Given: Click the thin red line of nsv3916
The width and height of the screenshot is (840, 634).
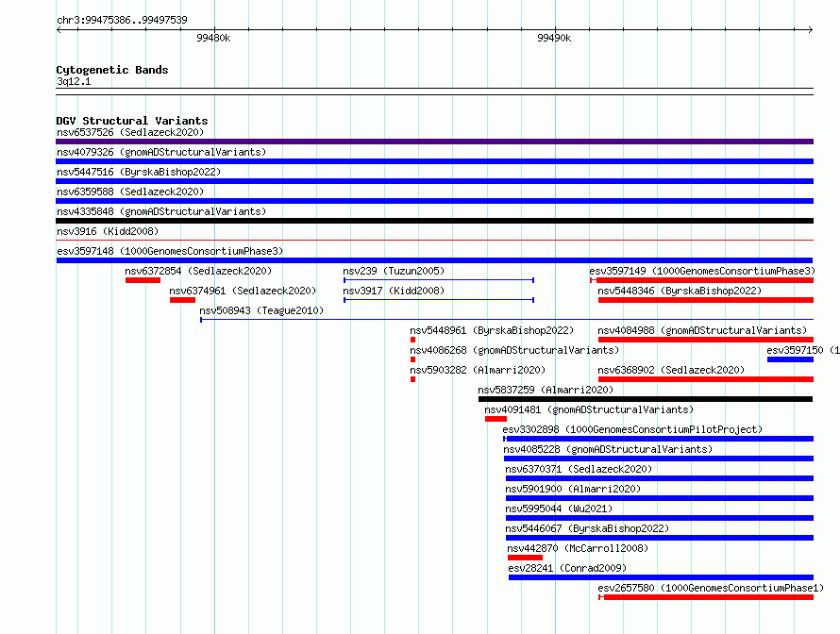Looking at the screenshot, I should tap(434, 241).
